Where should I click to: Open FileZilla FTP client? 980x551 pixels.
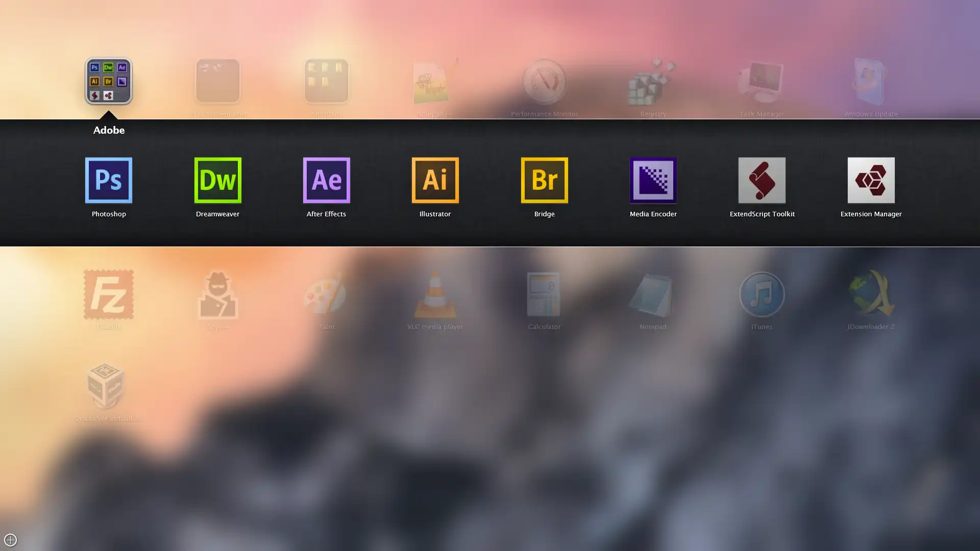pyautogui.click(x=109, y=294)
